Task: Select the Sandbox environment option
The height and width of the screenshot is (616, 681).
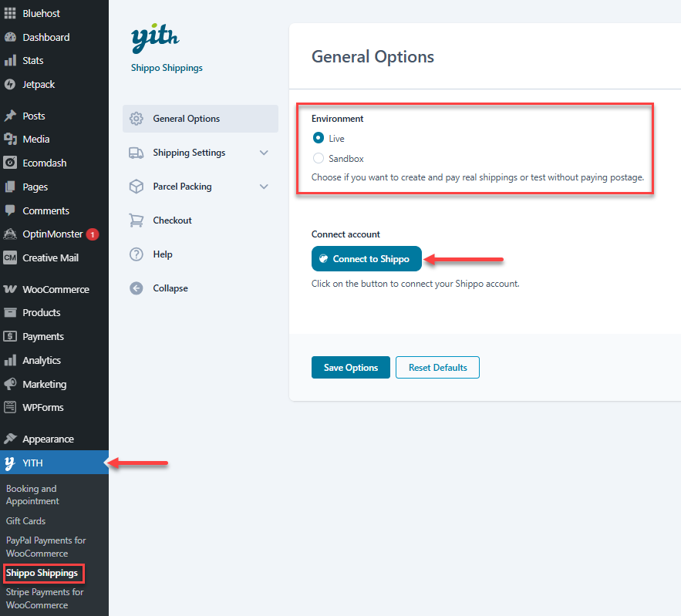Action: pos(317,158)
